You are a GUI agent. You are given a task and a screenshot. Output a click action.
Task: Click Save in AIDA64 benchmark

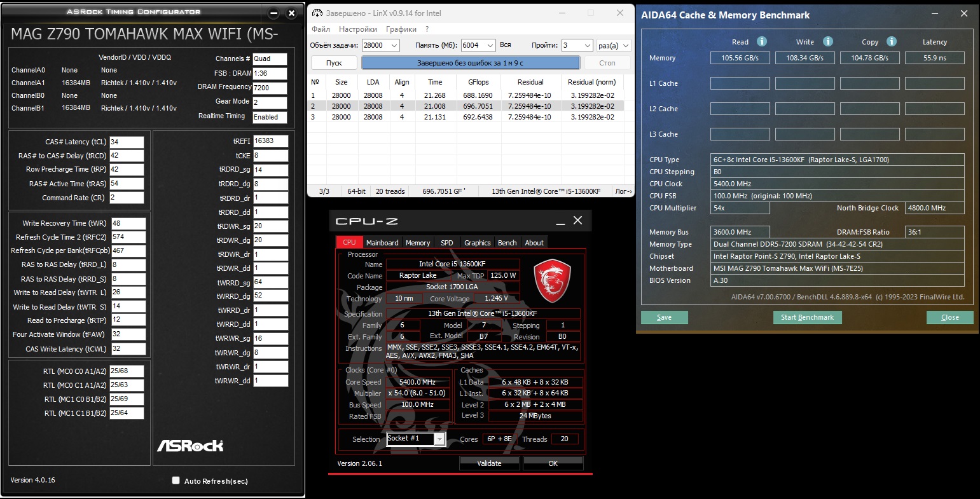[664, 317]
